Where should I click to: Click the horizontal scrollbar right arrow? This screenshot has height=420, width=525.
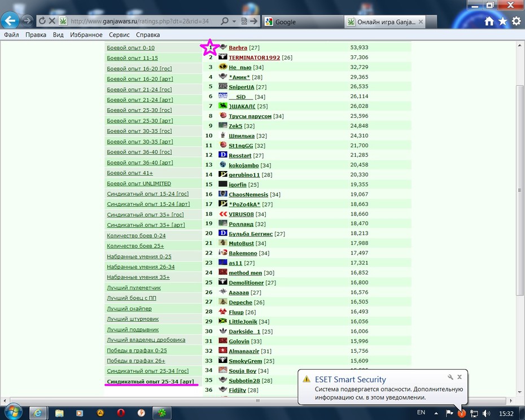click(x=511, y=401)
